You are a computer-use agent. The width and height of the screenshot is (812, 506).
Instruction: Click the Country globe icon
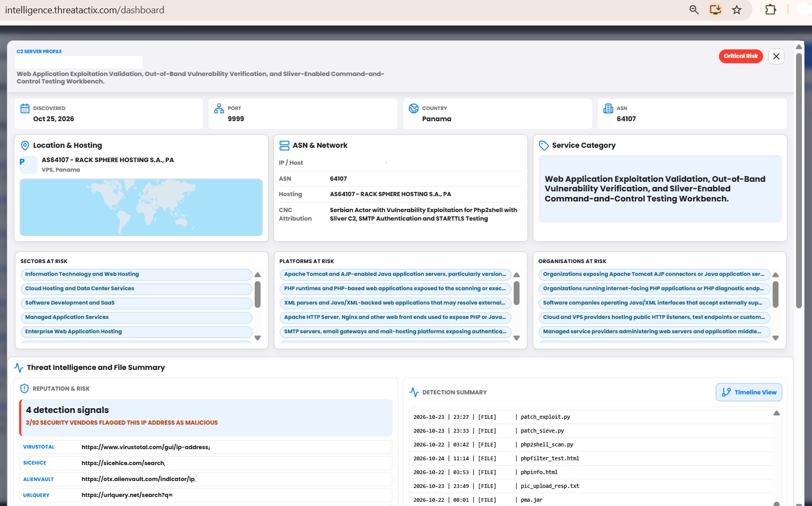(x=414, y=108)
